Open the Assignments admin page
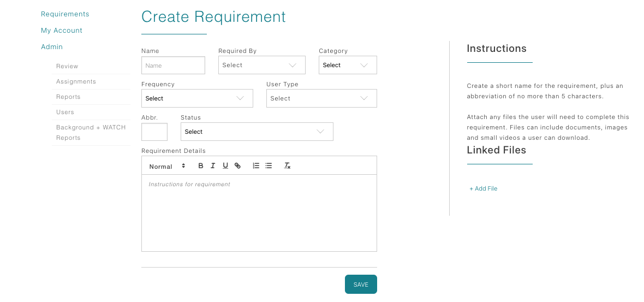 coord(76,81)
